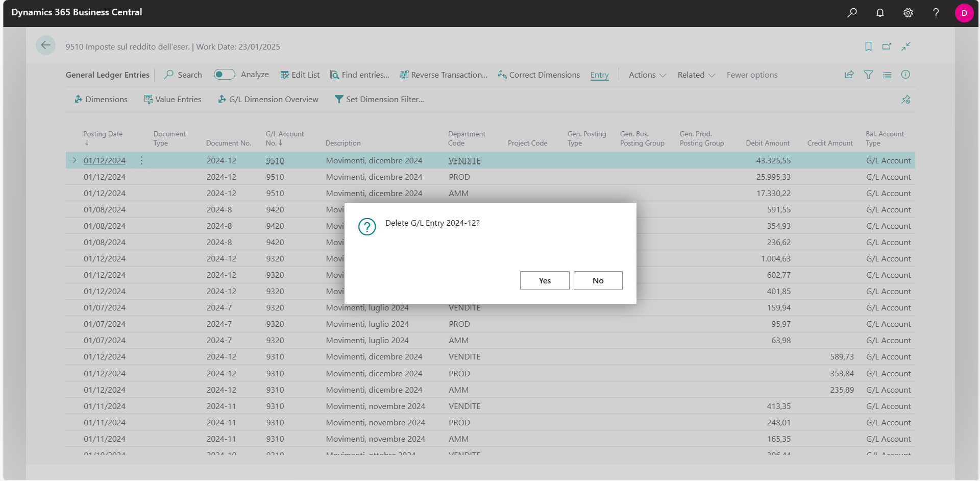The height and width of the screenshot is (481, 980).
Task: Show the FactBox info icon
Action: pyautogui.click(x=905, y=75)
